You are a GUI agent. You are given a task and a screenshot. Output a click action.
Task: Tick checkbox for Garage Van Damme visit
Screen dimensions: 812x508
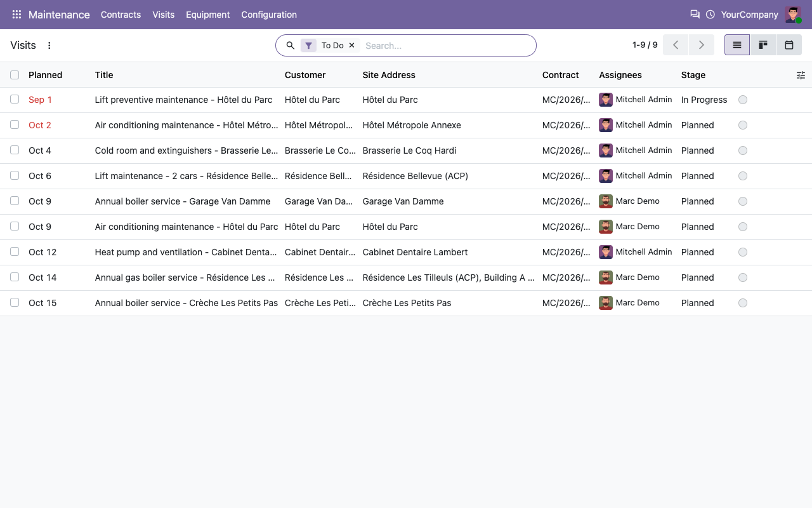[x=15, y=201]
